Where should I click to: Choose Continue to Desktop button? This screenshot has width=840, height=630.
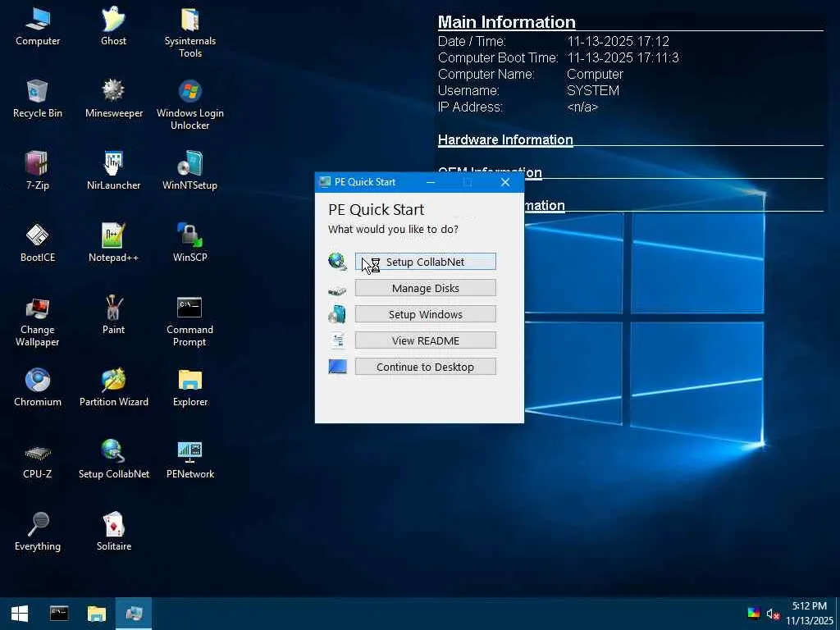[426, 367]
